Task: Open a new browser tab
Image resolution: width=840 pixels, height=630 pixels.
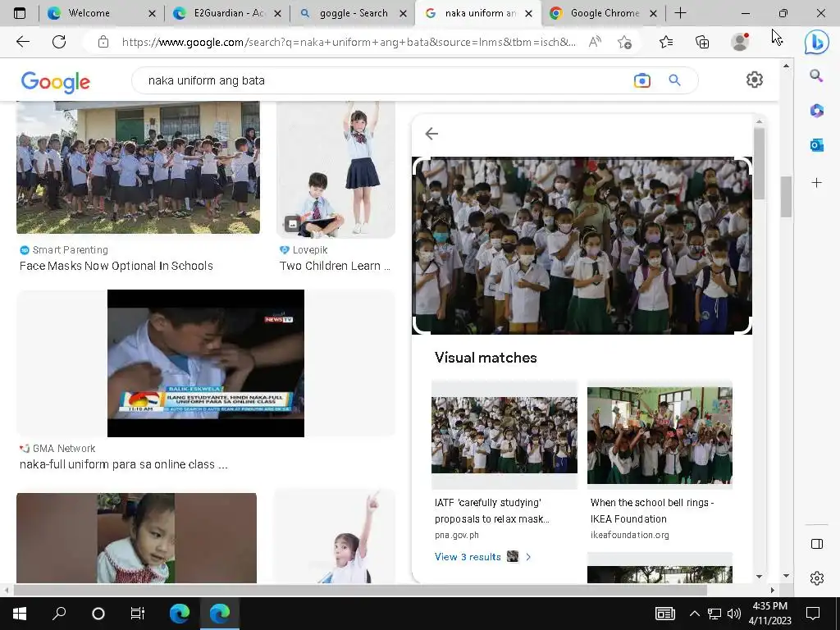Action: [680, 13]
